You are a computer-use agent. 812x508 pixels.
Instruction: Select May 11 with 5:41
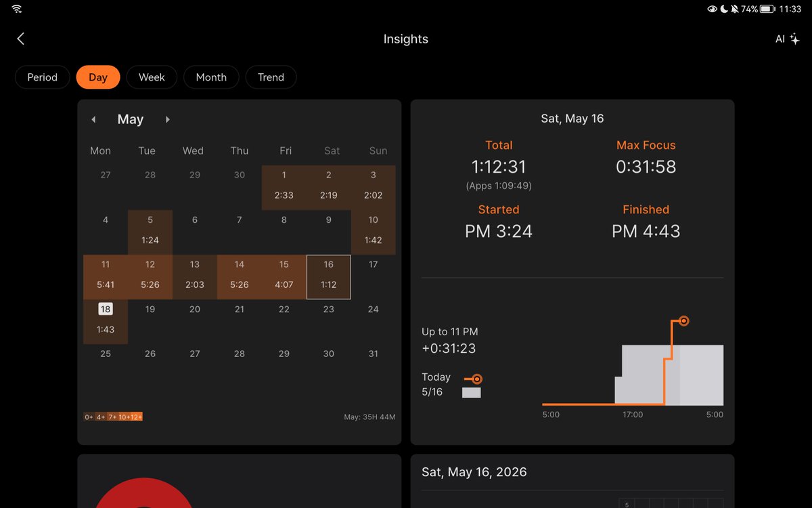pyautogui.click(x=106, y=277)
